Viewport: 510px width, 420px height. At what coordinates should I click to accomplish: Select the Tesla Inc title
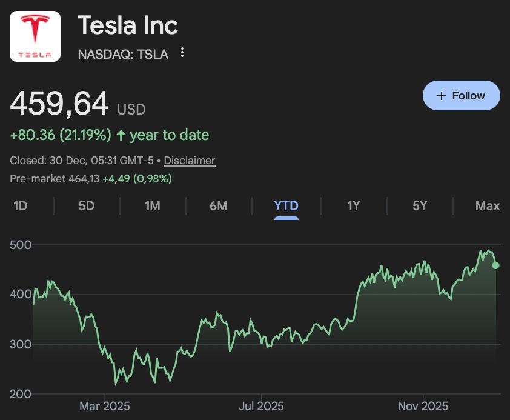128,25
